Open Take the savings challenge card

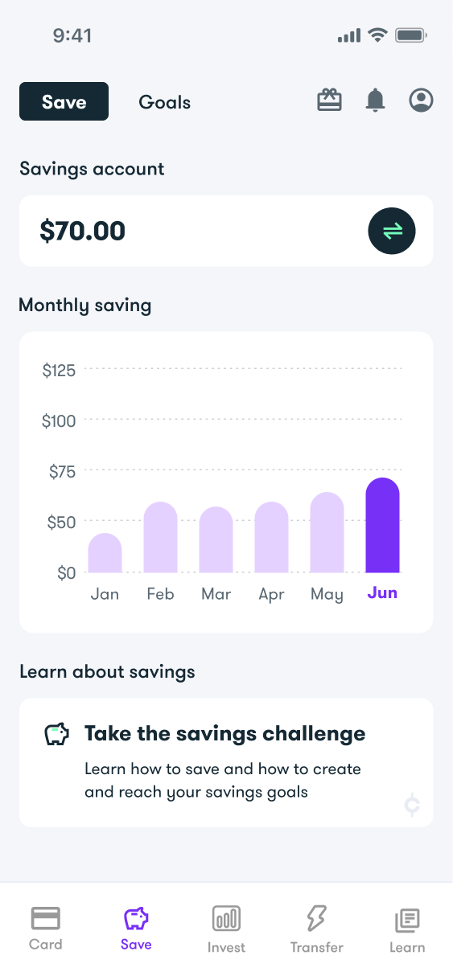226,762
